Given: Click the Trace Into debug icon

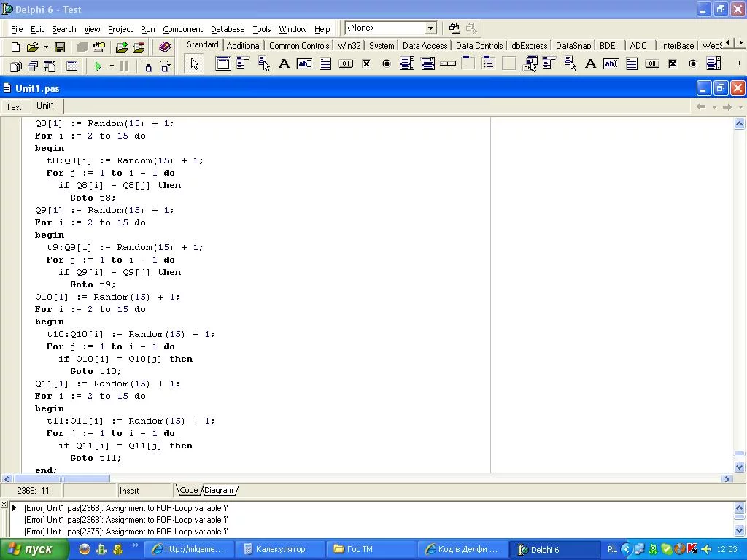Looking at the screenshot, I should pos(147,66).
